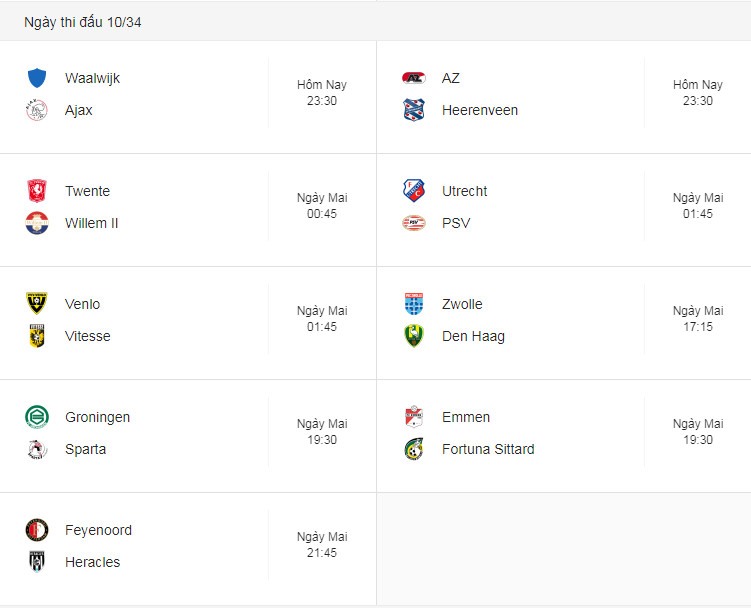Viewport: 751px width, 608px height.
Task: Click the AZ team logo
Action: coord(414,78)
